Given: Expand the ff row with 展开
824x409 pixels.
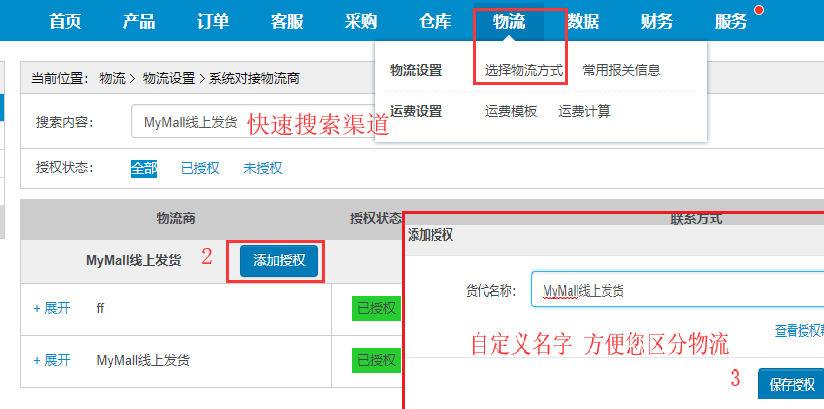Looking at the screenshot, I should tap(52, 309).
